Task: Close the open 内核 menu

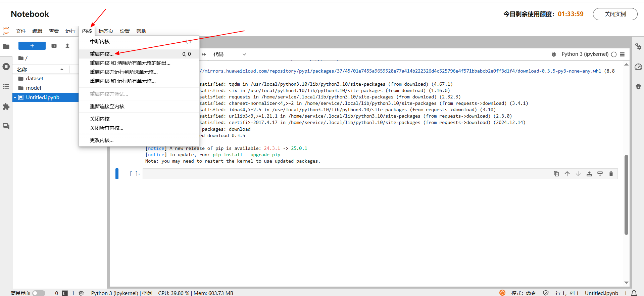Action: 87,31
